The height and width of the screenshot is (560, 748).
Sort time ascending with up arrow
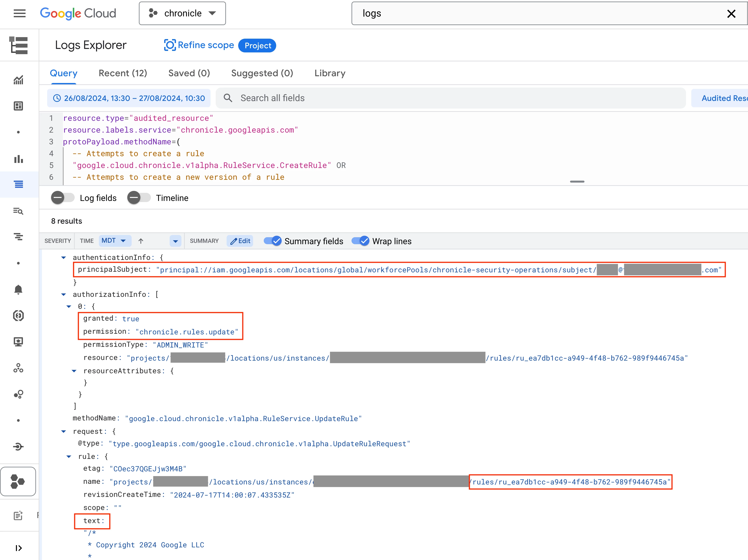point(141,241)
